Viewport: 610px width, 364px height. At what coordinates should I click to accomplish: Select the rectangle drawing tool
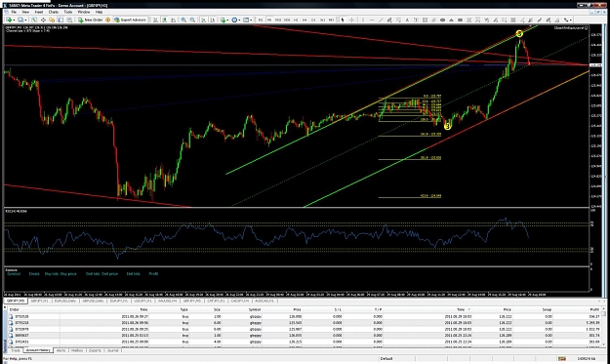(x=461, y=20)
